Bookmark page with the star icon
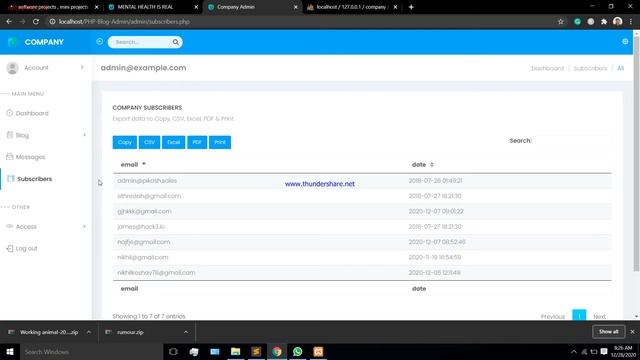This screenshot has height=360, width=640. 560,22
